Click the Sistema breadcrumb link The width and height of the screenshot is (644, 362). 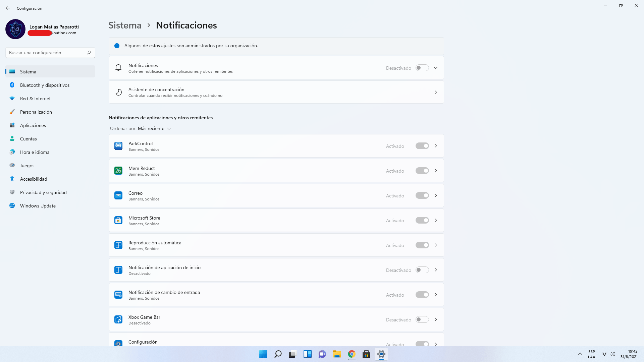pyautogui.click(x=125, y=25)
